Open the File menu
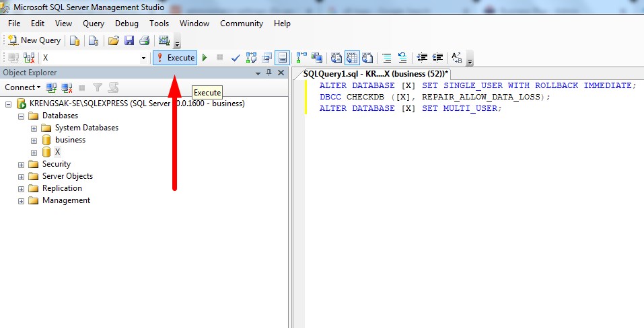644x328 pixels. click(14, 24)
